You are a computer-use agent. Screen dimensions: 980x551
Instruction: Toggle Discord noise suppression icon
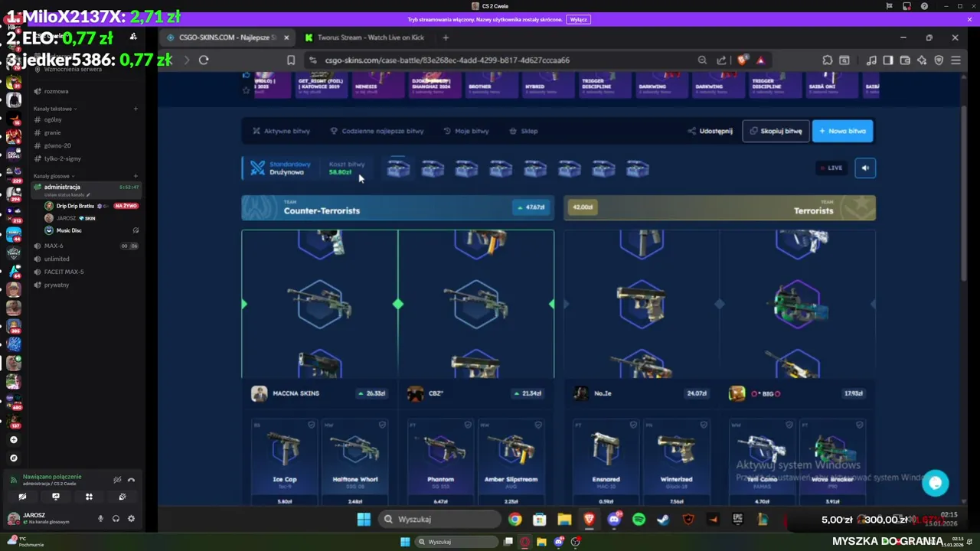pyautogui.click(x=117, y=480)
